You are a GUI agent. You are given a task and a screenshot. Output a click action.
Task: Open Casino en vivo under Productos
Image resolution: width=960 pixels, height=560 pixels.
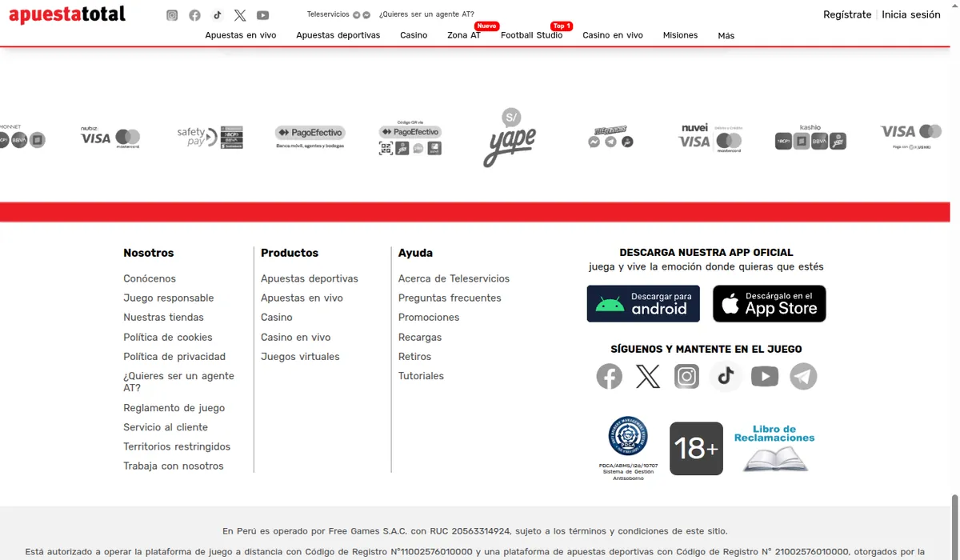(x=296, y=337)
